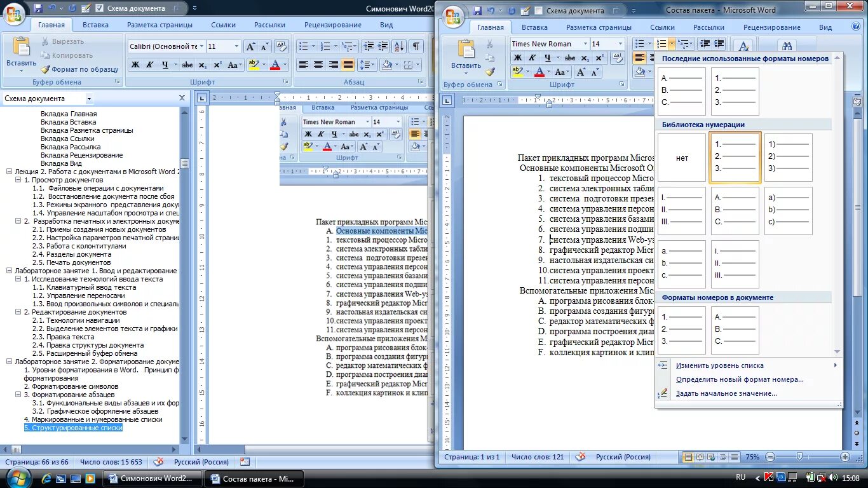868x488 pixels.
Task: Click Italic (К) in Симонович window ribbon
Action: pyautogui.click(x=150, y=65)
